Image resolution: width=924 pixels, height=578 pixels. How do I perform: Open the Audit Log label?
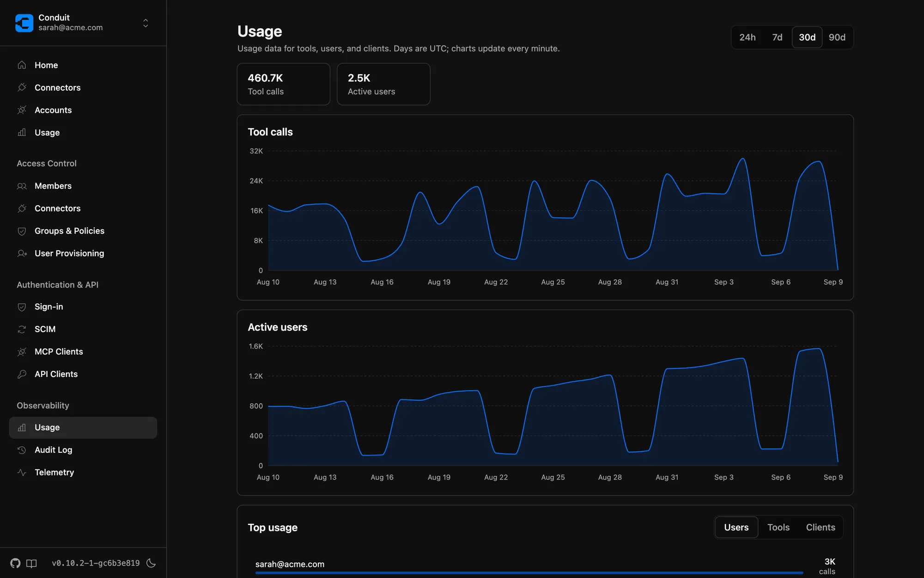pyautogui.click(x=53, y=450)
